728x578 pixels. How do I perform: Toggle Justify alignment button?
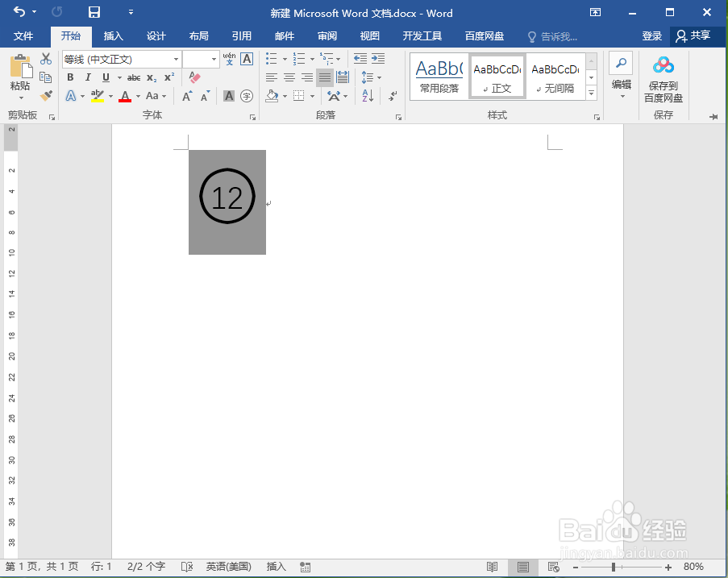(x=325, y=77)
